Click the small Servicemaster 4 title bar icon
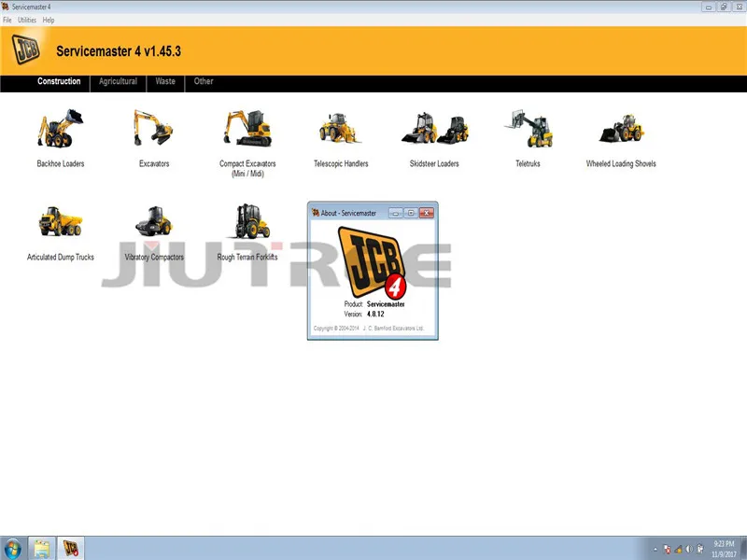The height and width of the screenshot is (560, 747). coord(6,7)
